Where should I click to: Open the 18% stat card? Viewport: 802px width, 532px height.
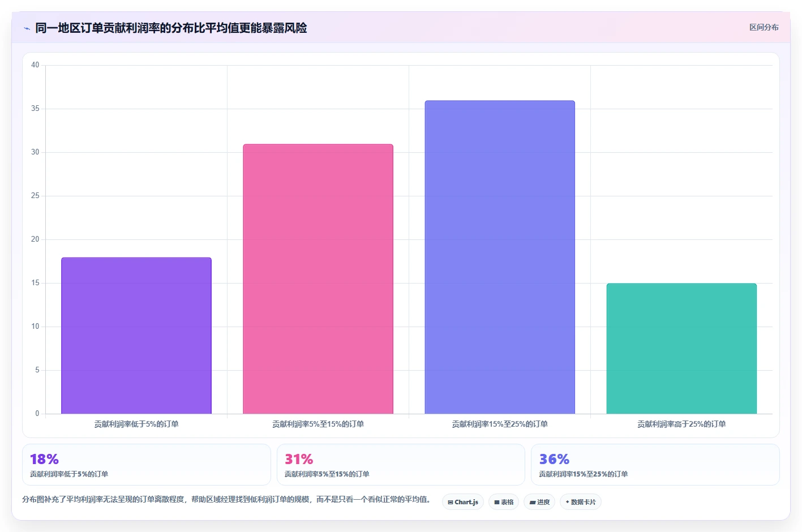(x=147, y=465)
